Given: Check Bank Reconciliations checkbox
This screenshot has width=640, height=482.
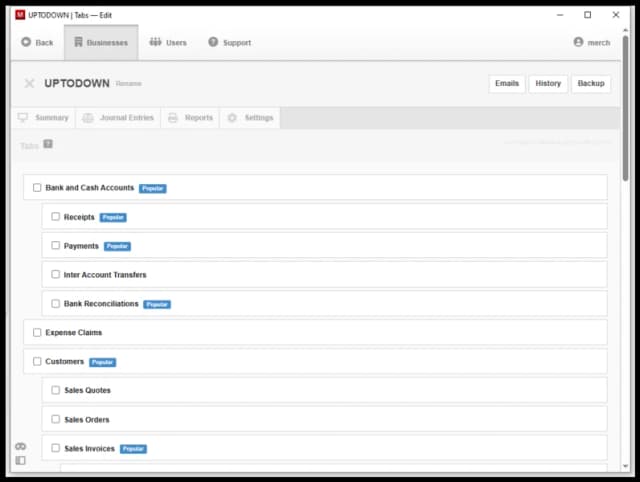Looking at the screenshot, I should click(x=56, y=304).
